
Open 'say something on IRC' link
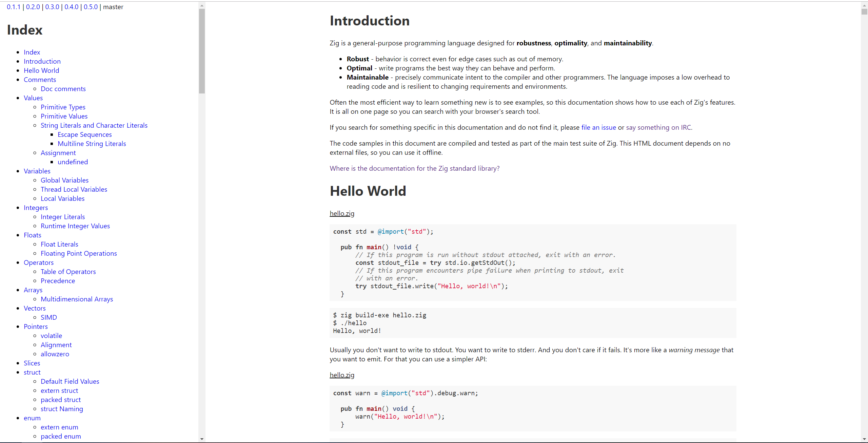click(659, 127)
